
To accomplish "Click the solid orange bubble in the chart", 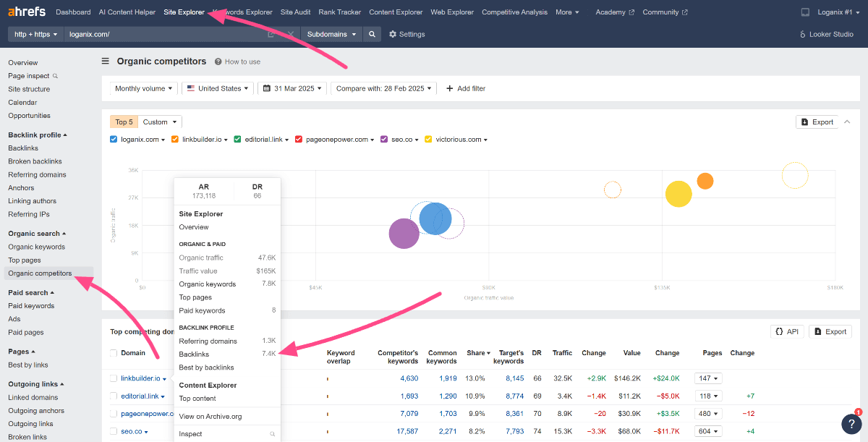I will coord(705,181).
